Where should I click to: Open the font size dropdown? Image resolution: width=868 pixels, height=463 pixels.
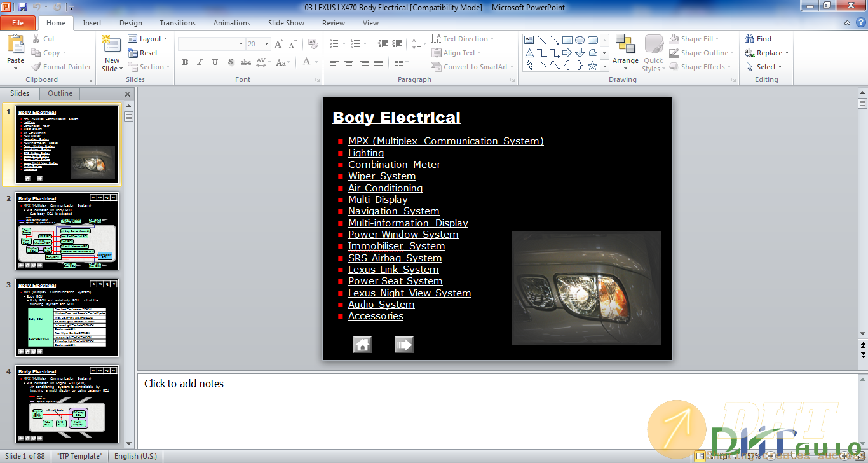click(x=266, y=44)
